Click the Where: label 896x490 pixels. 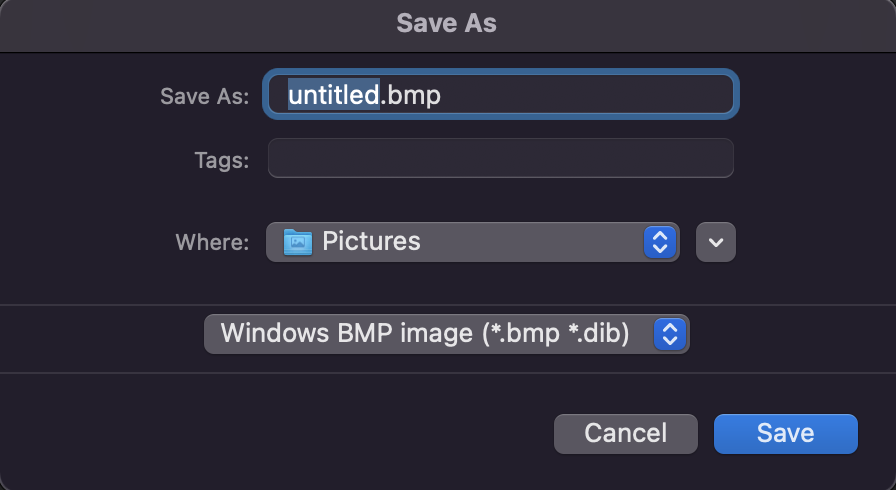pos(213,242)
